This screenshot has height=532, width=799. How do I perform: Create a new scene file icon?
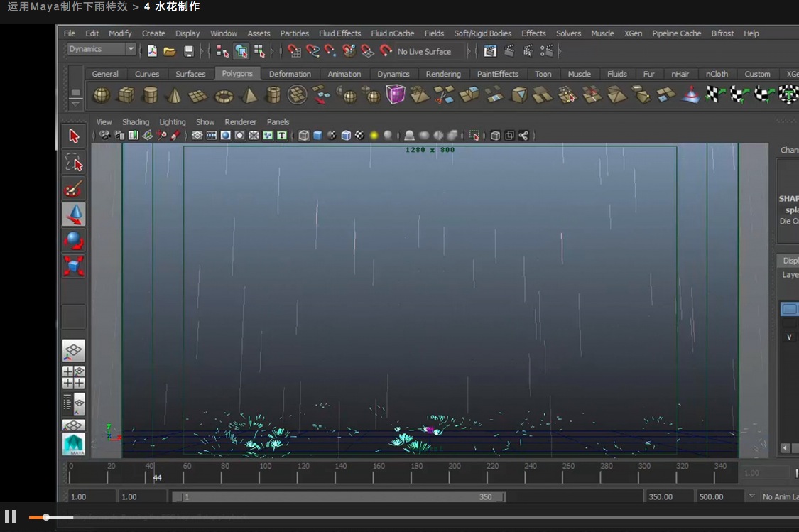click(x=152, y=51)
